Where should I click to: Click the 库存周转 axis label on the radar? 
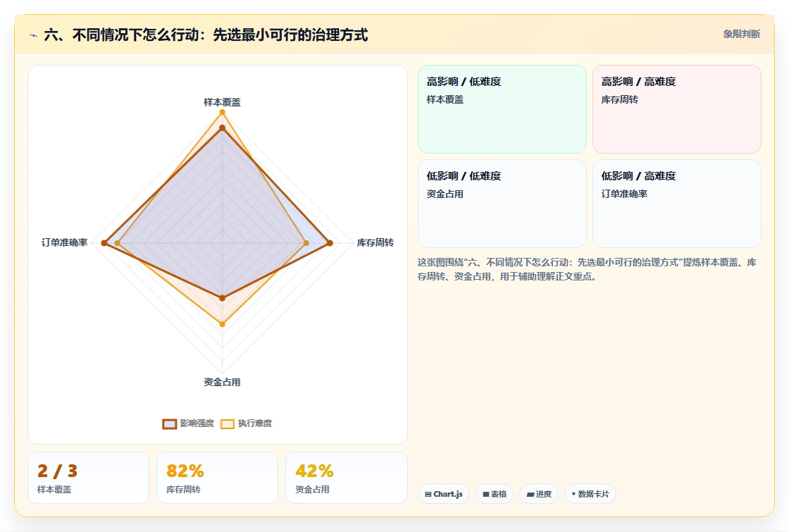[375, 242]
